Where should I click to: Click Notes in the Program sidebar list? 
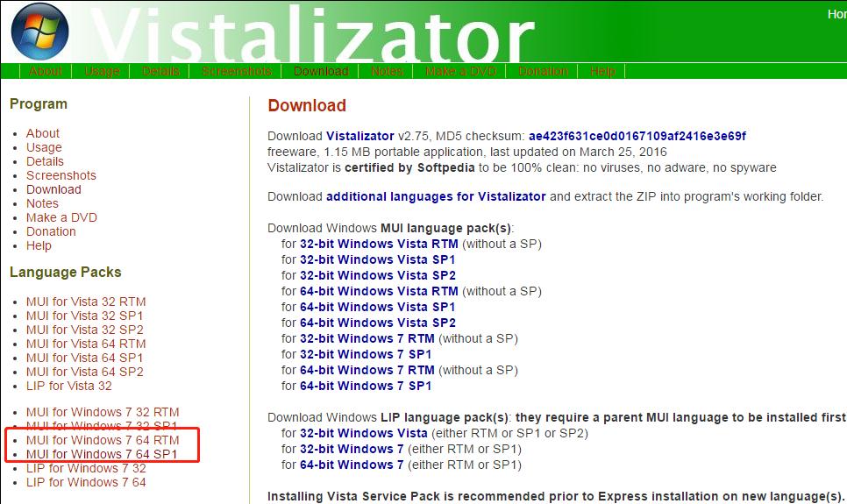pyautogui.click(x=42, y=203)
